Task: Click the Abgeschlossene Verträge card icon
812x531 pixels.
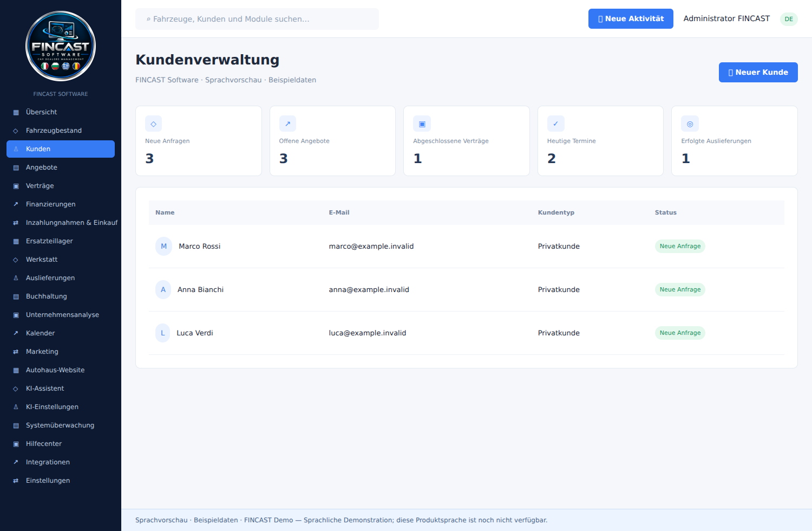Action: pyautogui.click(x=422, y=124)
